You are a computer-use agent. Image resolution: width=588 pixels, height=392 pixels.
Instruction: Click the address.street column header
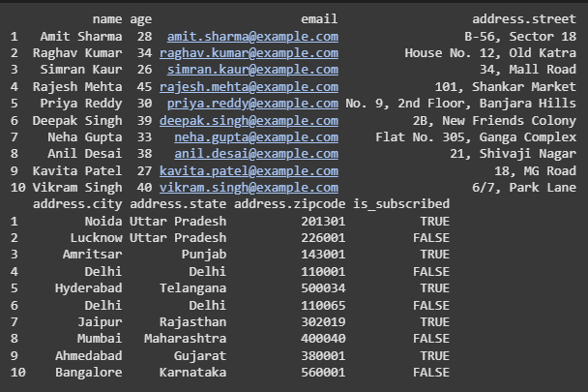[523, 18]
